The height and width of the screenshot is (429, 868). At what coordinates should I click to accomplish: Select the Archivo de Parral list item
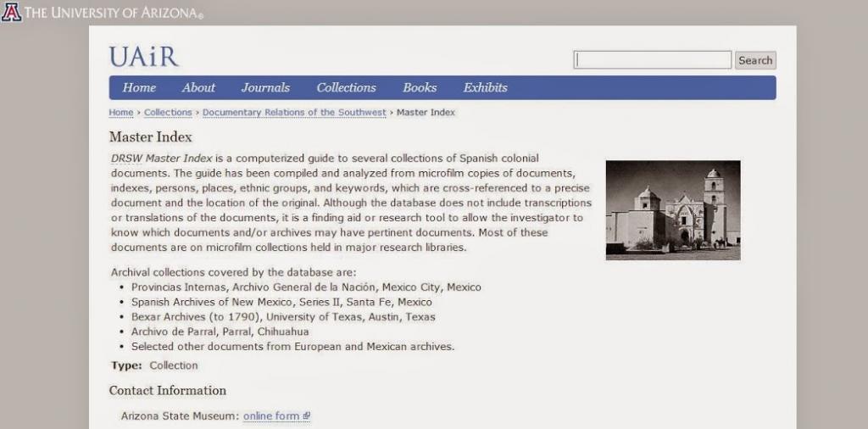[x=220, y=331]
